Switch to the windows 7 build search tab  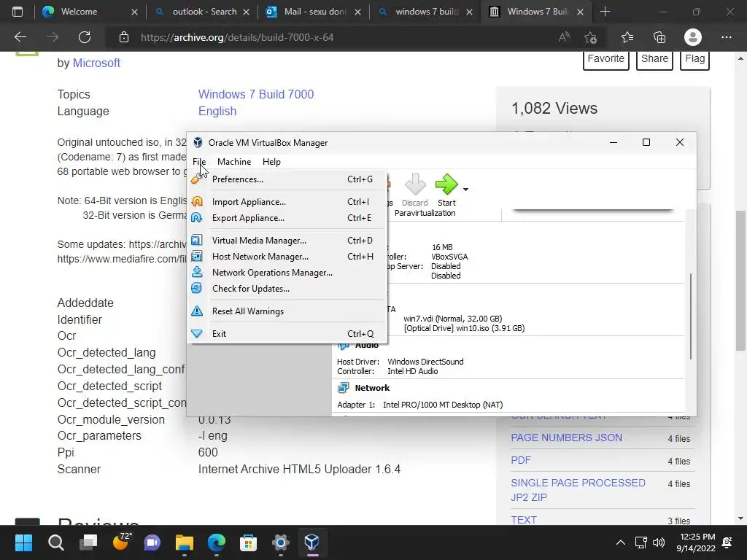tap(425, 12)
